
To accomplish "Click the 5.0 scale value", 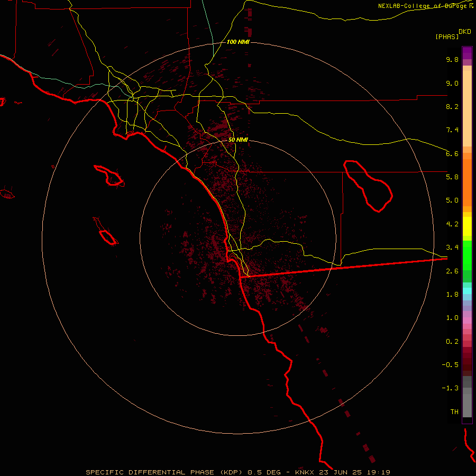I will tap(452, 200).
